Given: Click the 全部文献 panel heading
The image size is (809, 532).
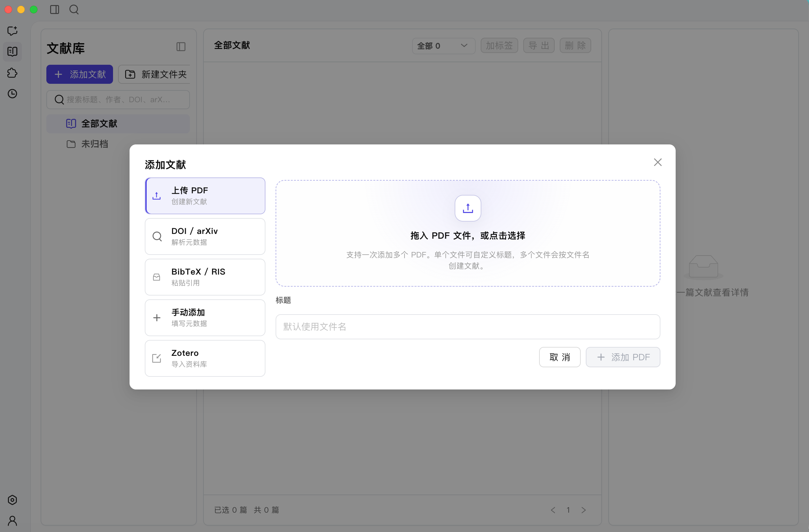Looking at the screenshot, I should [x=232, y=45].
